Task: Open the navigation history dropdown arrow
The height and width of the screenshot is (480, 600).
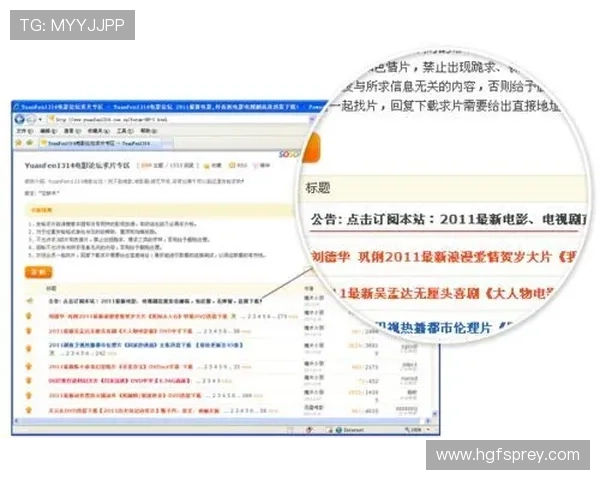Action: [40, 120]
